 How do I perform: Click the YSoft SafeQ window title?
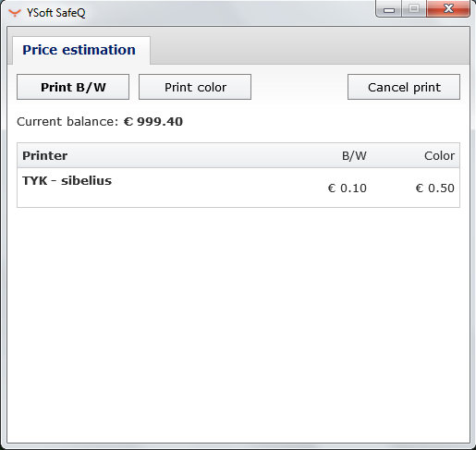tap(55, 13)
